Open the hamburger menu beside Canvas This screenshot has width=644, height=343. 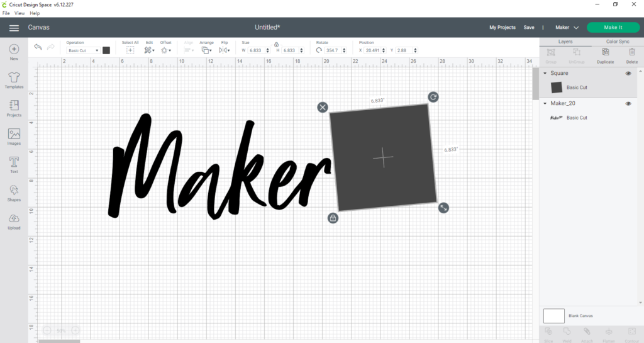(14, 28)
